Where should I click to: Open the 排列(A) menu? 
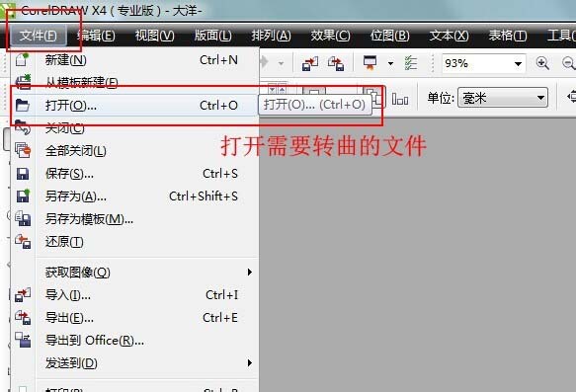tap(271, 36)
